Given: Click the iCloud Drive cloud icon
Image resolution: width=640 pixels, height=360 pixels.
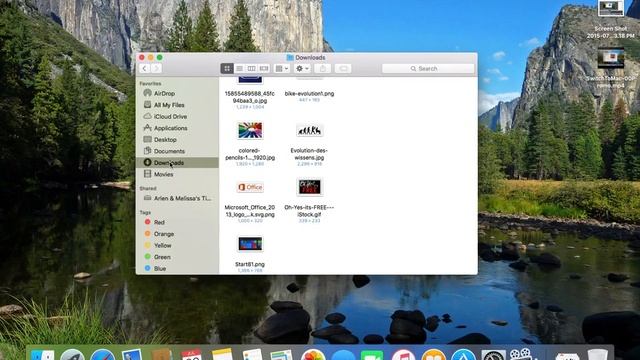Looking at the screenshot, I should click(147, 116).
